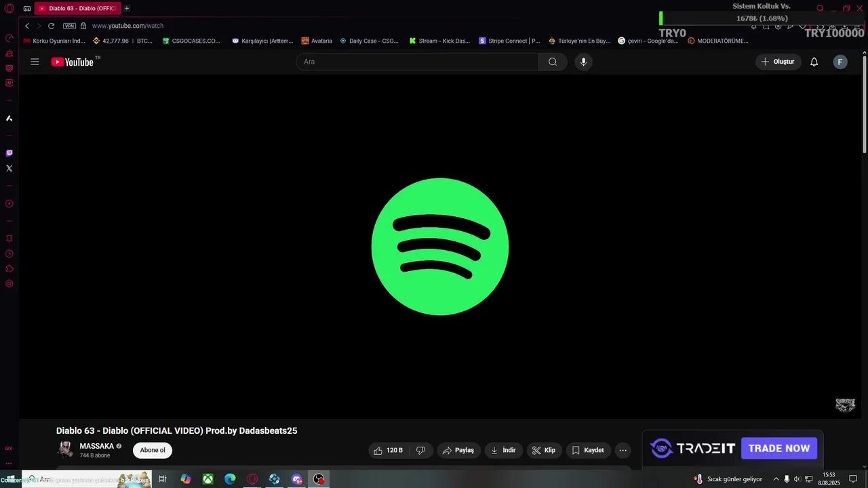Click the Diablo 63 video title

(176, 430)
